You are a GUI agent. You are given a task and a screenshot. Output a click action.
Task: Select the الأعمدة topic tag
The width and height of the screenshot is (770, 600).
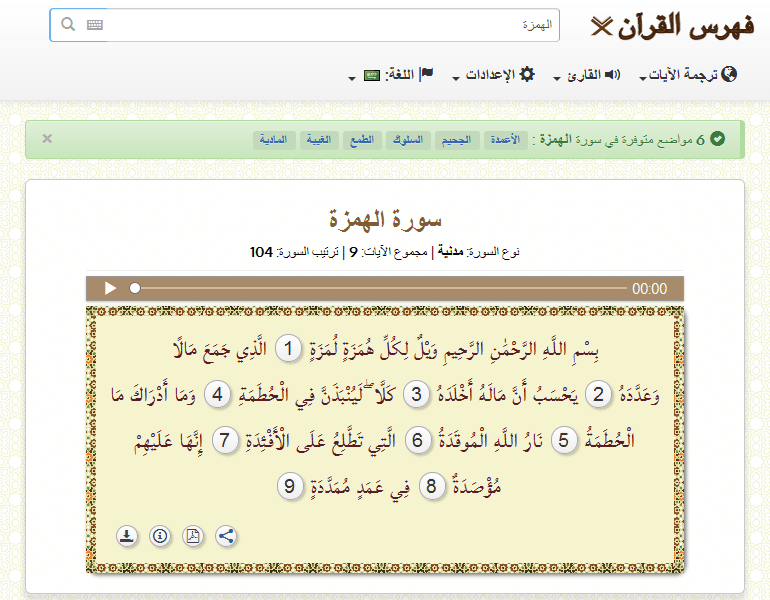[504, 139]
